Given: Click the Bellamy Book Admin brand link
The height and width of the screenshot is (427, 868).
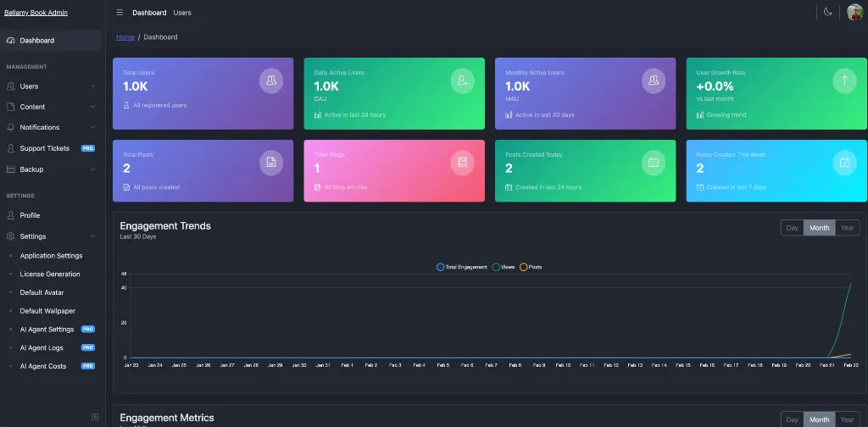Looking at the screenshot, I should [36, 12].
